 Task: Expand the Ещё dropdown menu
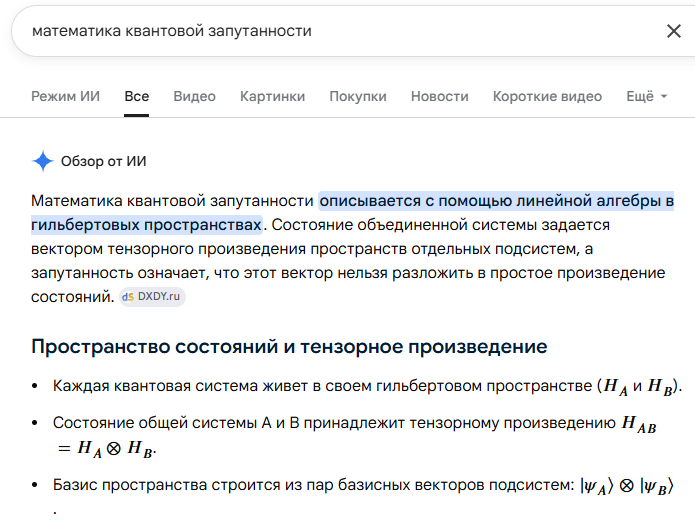pyautogui.click(x=647, y=96)
